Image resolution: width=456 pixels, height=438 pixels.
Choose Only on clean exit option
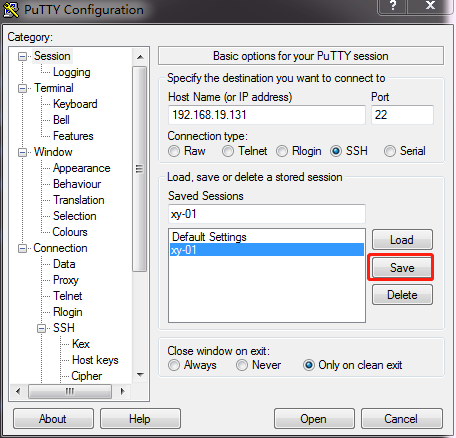pos(309,365)
